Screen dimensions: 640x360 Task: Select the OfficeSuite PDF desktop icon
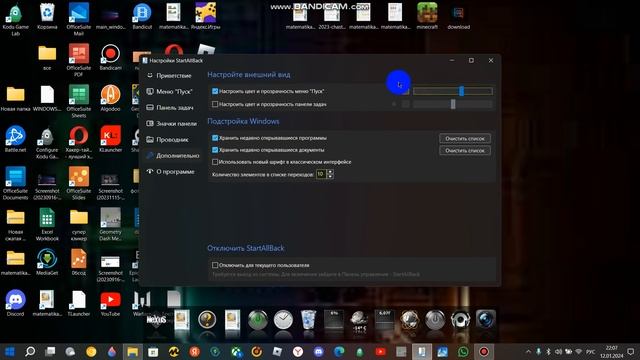pos(79,60)
